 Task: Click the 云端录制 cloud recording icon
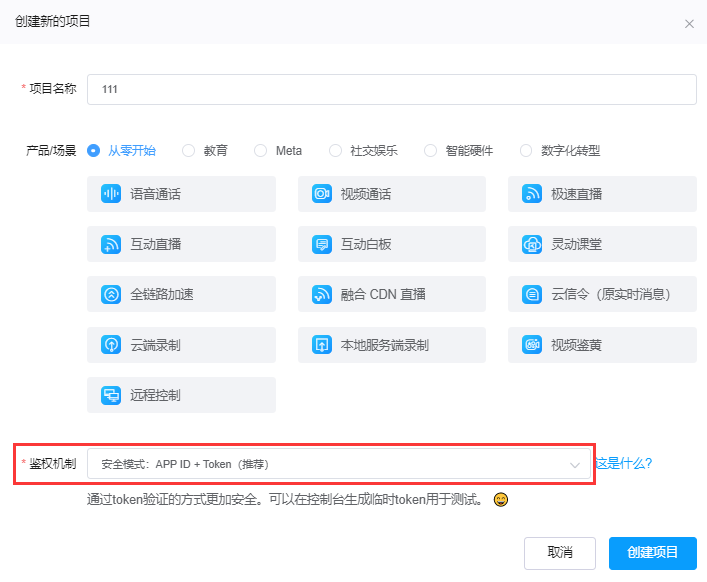111,345
